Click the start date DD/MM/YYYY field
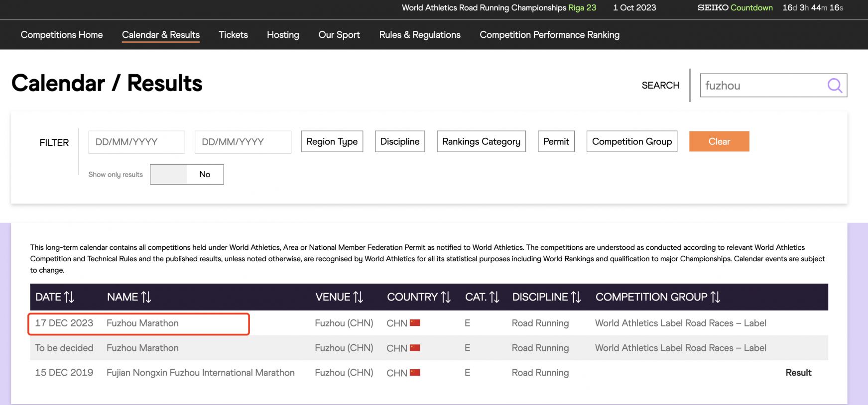This screenshot has width=868, height=405. 136,142
